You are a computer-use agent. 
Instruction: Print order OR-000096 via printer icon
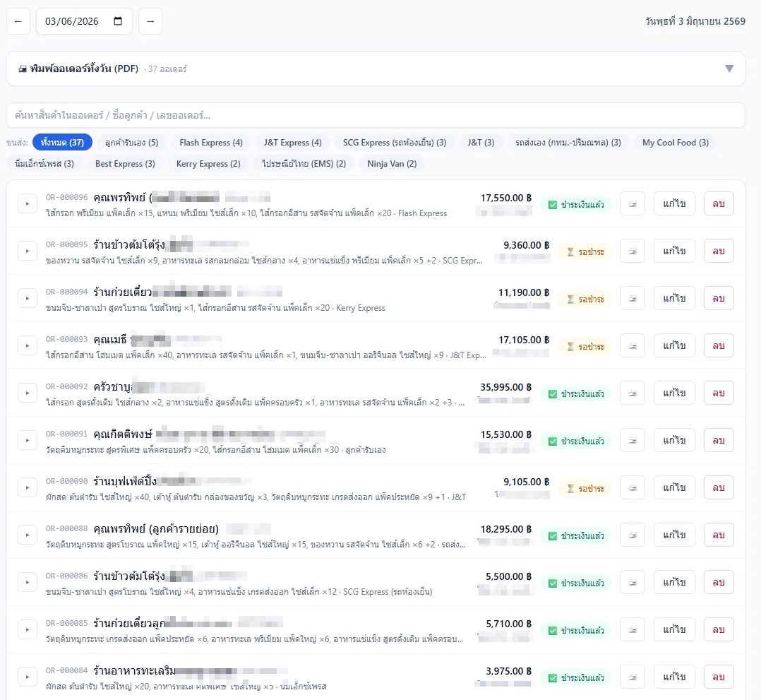tap(633, 203)
